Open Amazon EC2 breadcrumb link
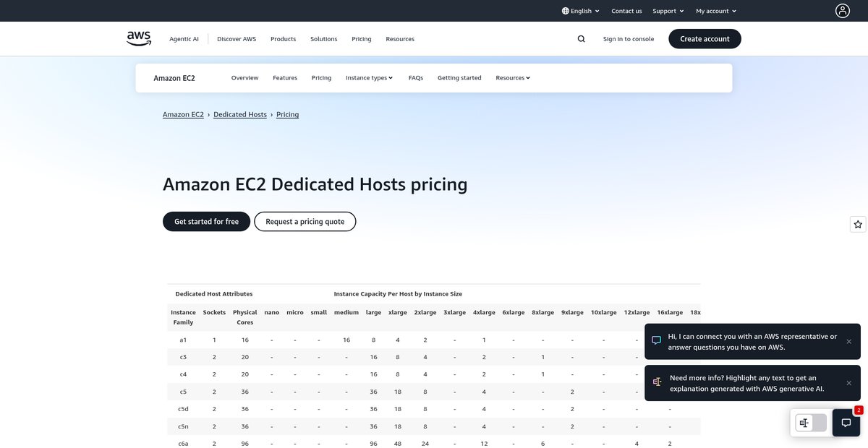This screenshot has height=448, width=868. pos(183,114)
